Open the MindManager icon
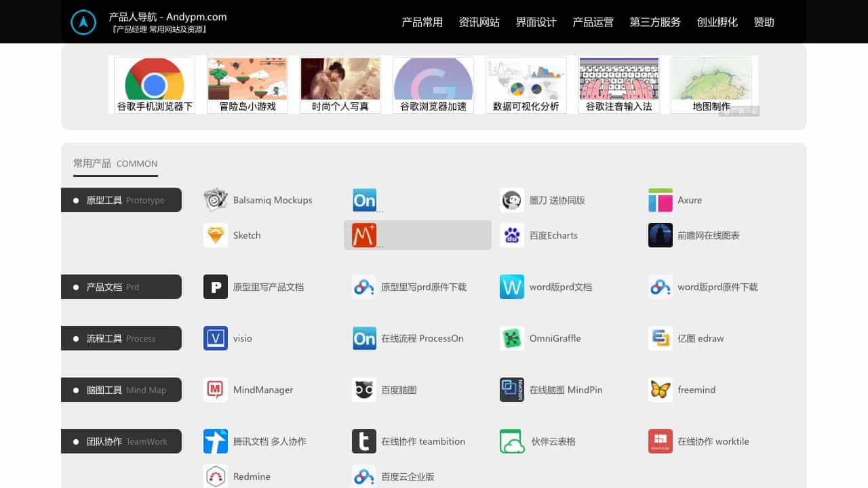This screenshot has width=868, height=488. coord(216,390)
